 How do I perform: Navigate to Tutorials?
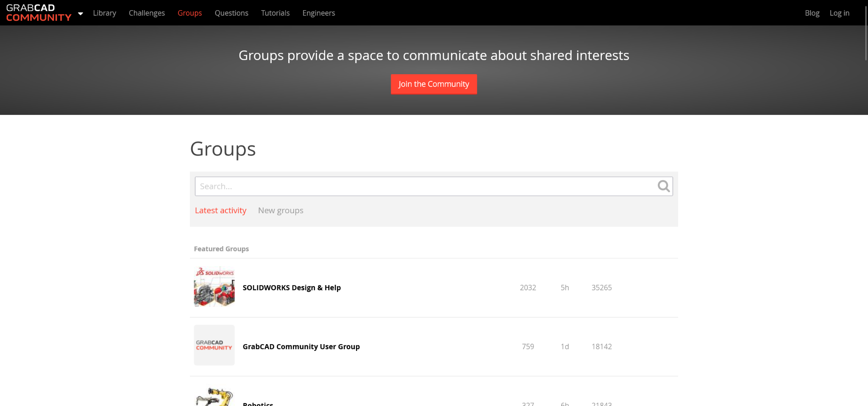click(x=275, y=13)
